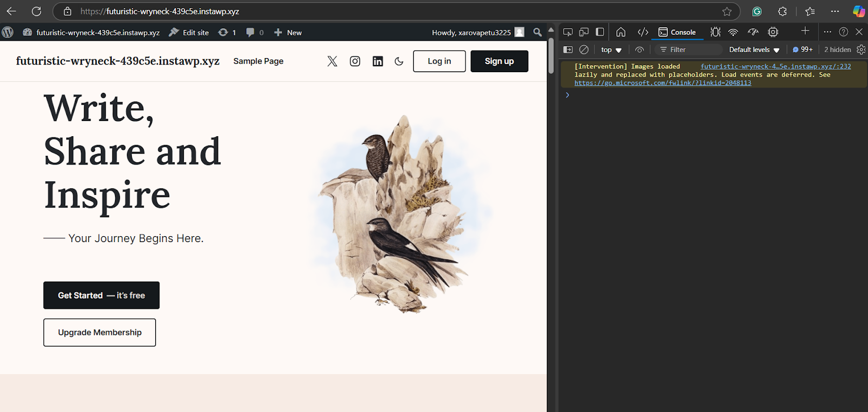
Task: Open the New content menu
Action: coord(288,33)
